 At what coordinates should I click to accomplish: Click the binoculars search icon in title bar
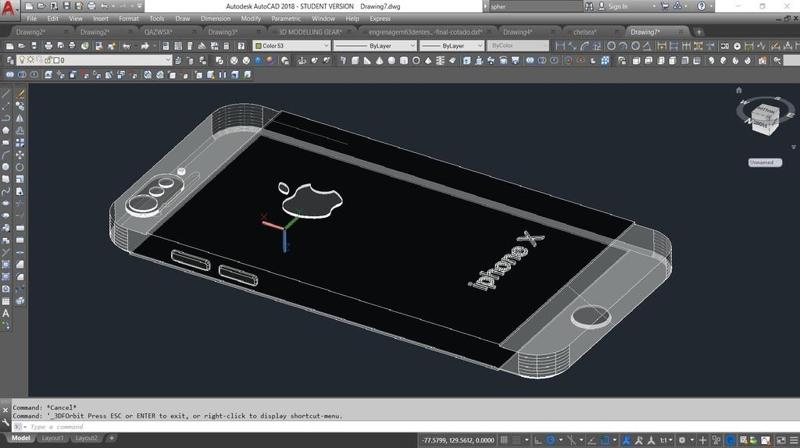click(x=589, y=7)
